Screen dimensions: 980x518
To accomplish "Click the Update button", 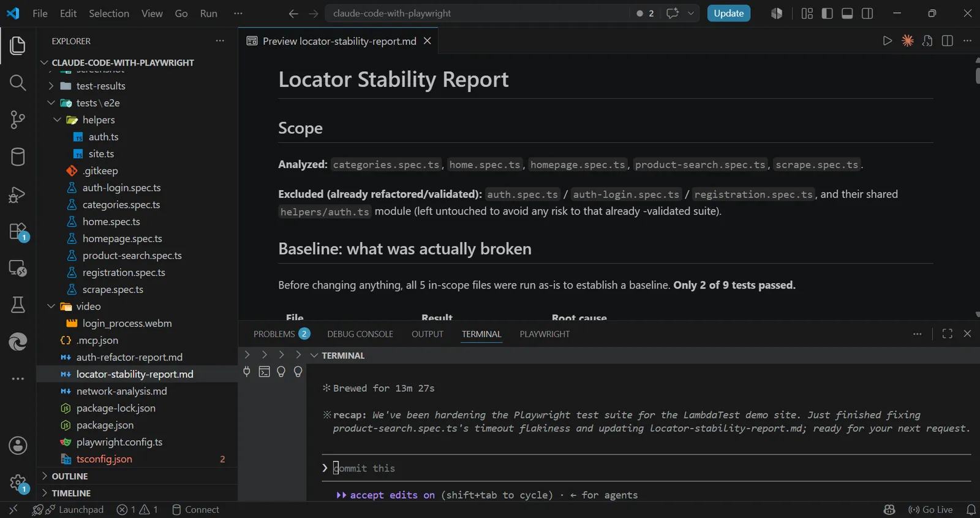I will [729, 13].
